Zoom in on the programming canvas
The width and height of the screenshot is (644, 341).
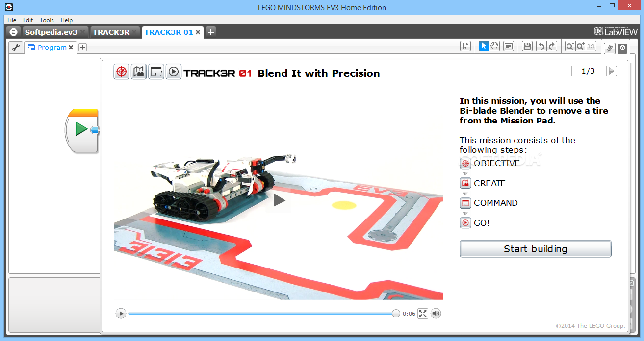(580, 46)
